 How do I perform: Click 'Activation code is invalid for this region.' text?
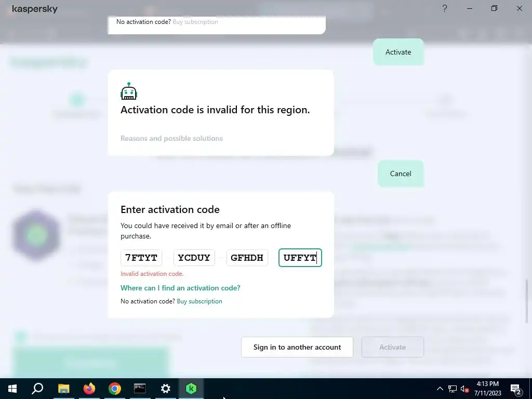pyautogui.click(x=215, y=110)
